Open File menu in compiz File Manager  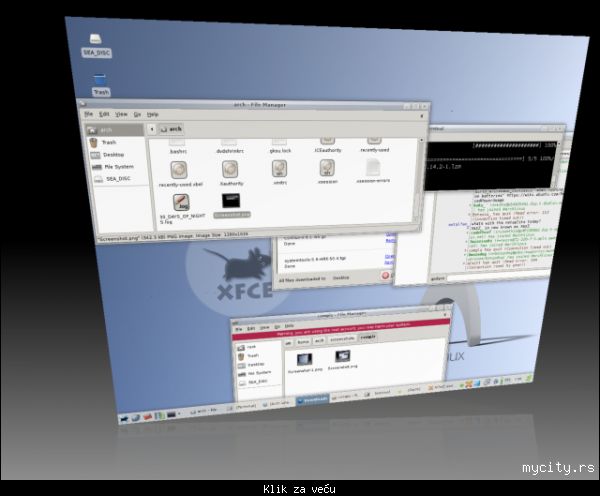239,329
